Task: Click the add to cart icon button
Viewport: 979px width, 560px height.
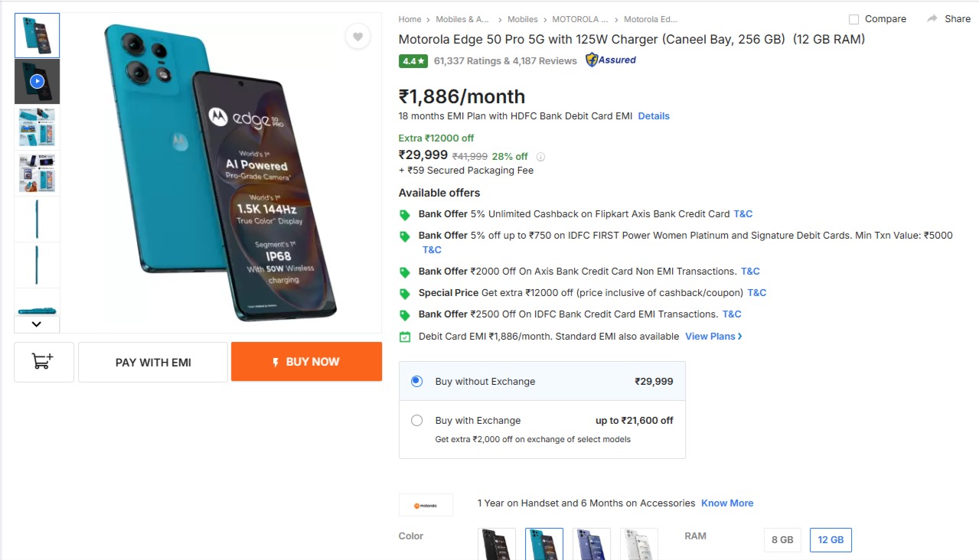Action: [x=44, y=362]
